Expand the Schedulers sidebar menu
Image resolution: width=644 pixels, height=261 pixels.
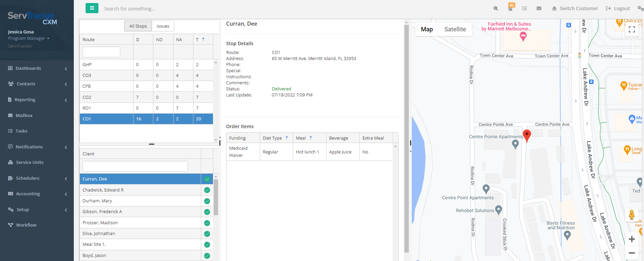click(37, 178)
